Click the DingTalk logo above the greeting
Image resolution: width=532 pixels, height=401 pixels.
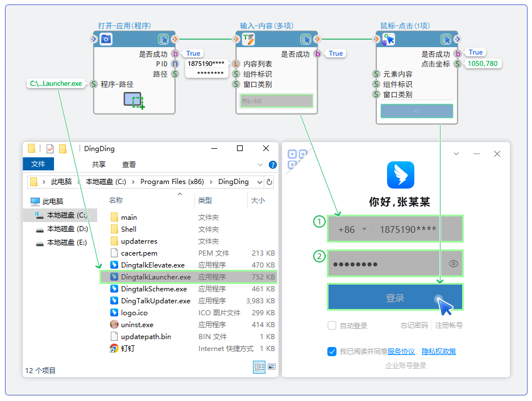click(x=401, y=175)
